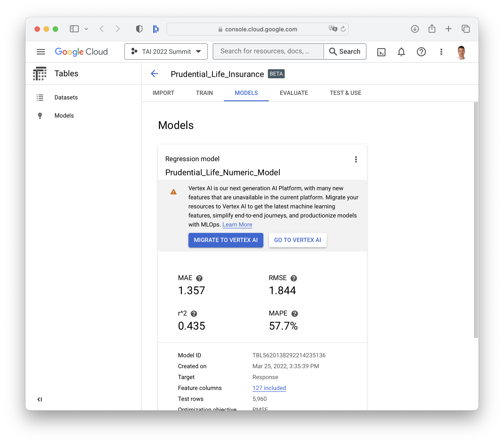
Task: Click the Target value Response
Action: 265,377
